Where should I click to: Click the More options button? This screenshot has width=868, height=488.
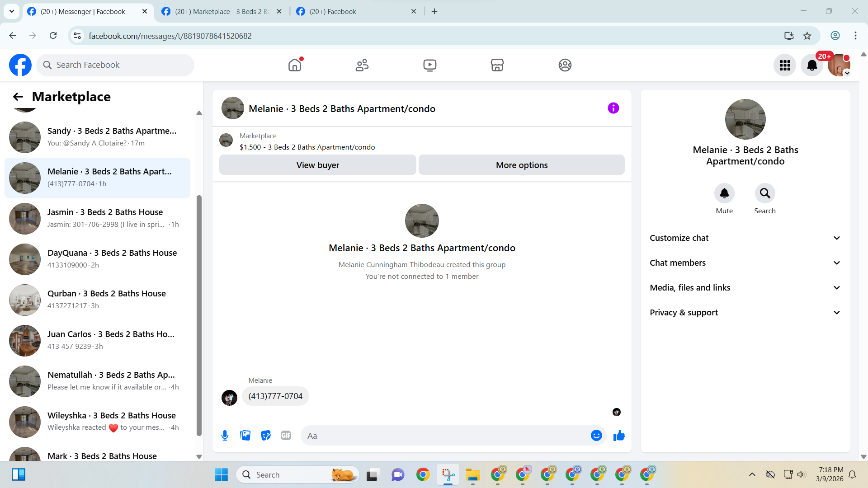coord(521,165)
